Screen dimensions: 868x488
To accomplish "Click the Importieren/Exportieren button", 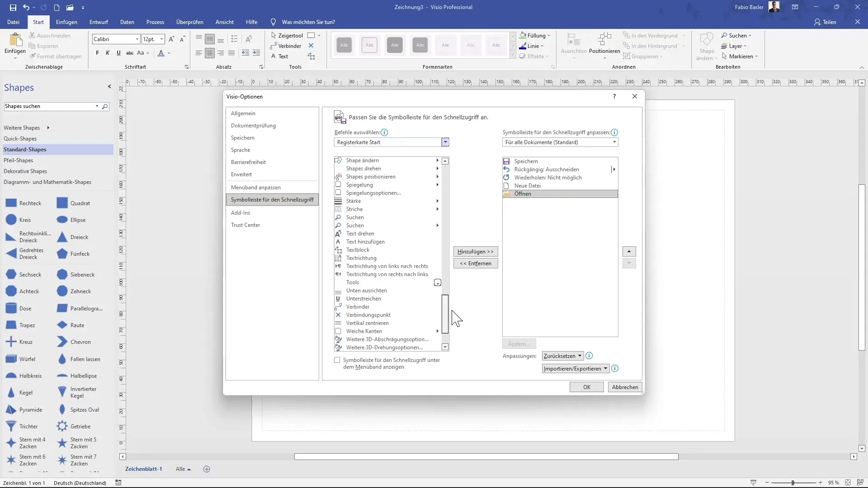I will tap(575, 368).
